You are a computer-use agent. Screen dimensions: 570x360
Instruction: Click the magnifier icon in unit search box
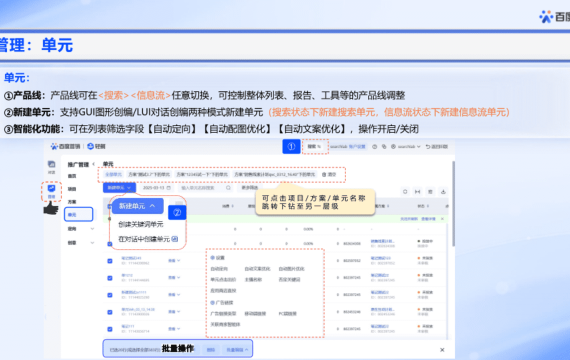(x=228, y=188)
